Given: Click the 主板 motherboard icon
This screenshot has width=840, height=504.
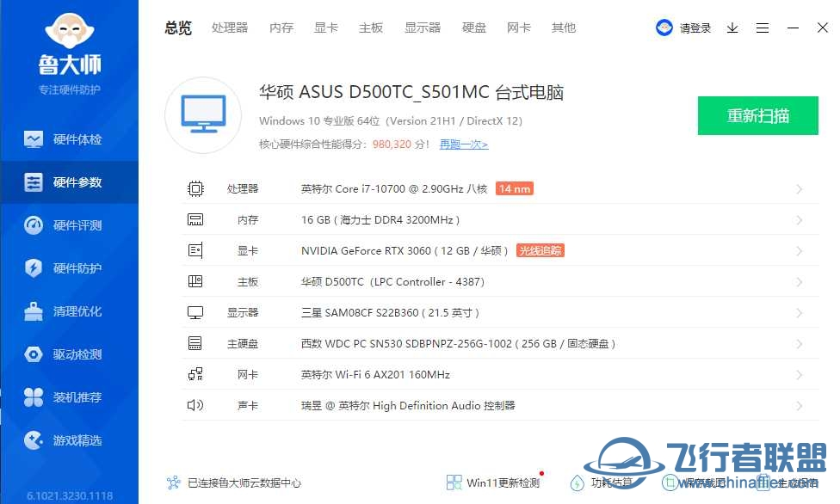Looking at the screenshot, I should pyautogui.click(x=195, y=281).
